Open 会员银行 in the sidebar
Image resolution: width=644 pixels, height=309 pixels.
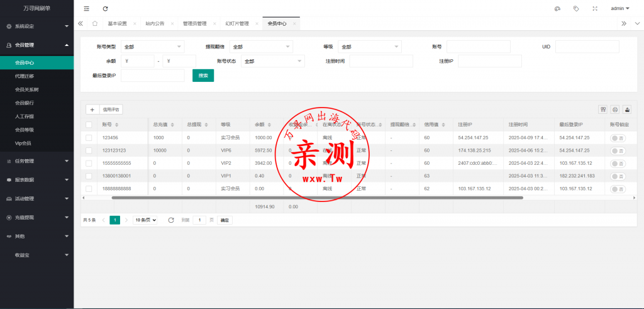[x=37, y=103]
